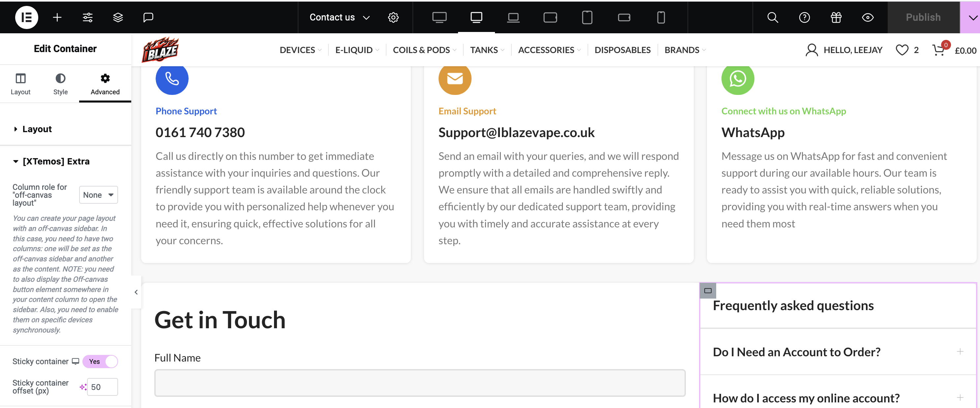Toggle Sticky container switch off

pyautogui.click(x=101, y=361)
